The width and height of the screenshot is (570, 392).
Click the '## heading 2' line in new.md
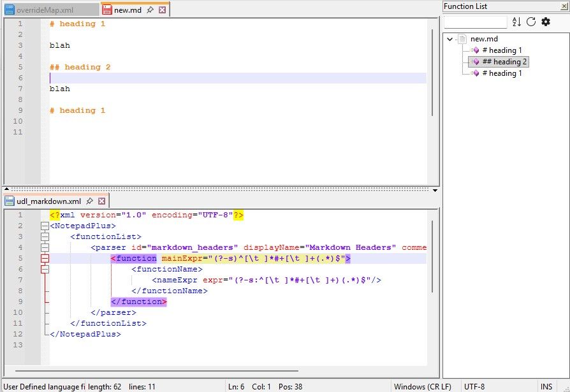80,67
